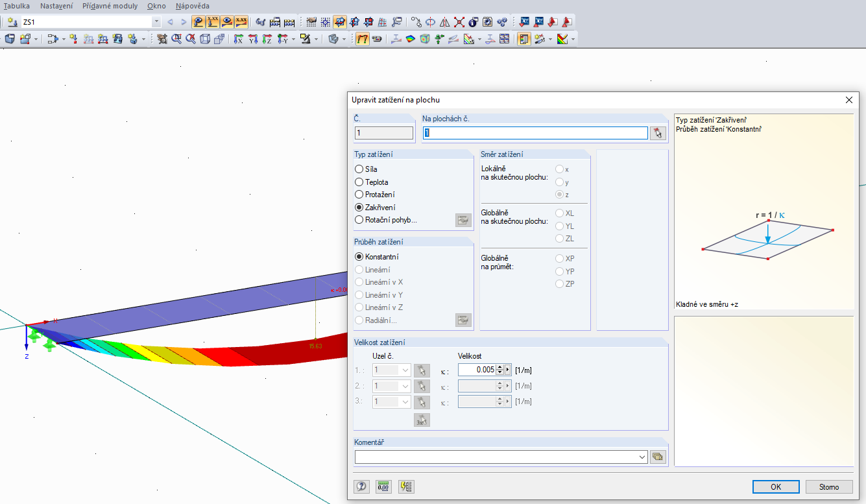Viewport: 866px width, 504px height.
Task: Open the Komentář comment dropdown
Action: tap(642, 457)
